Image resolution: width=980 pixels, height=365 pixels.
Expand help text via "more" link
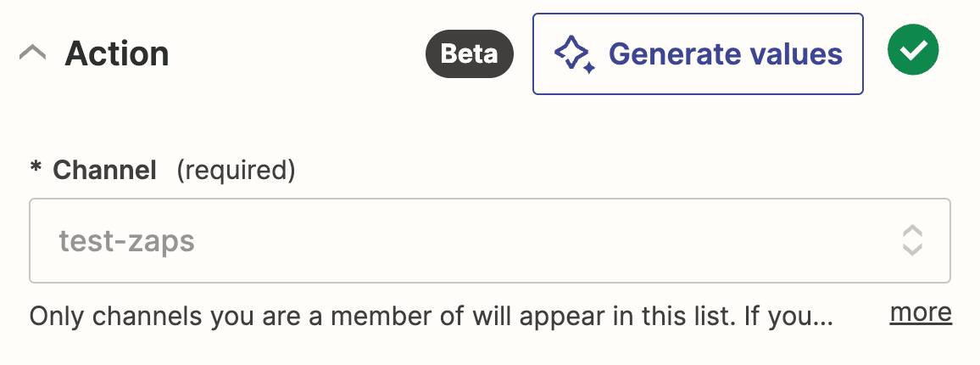[x=921, y=312]
